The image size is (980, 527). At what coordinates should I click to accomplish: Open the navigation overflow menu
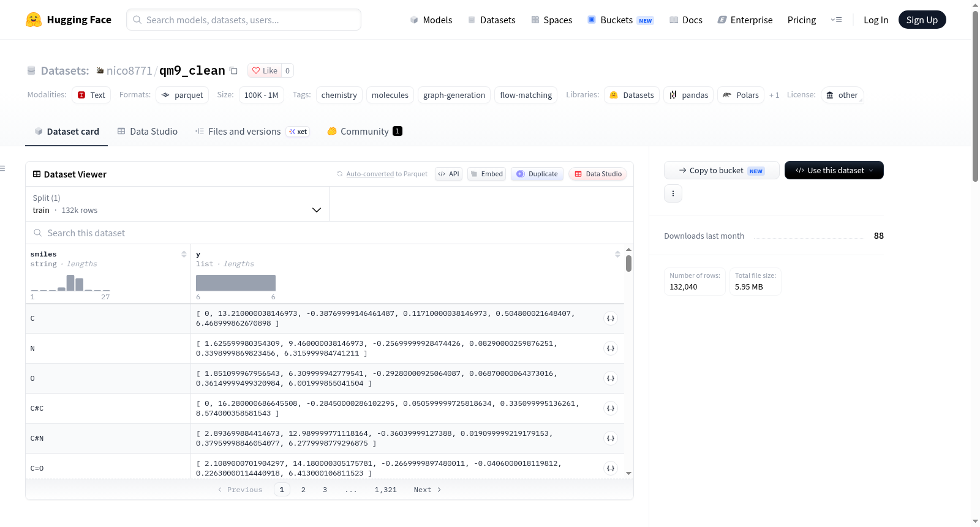pos(836,20)
